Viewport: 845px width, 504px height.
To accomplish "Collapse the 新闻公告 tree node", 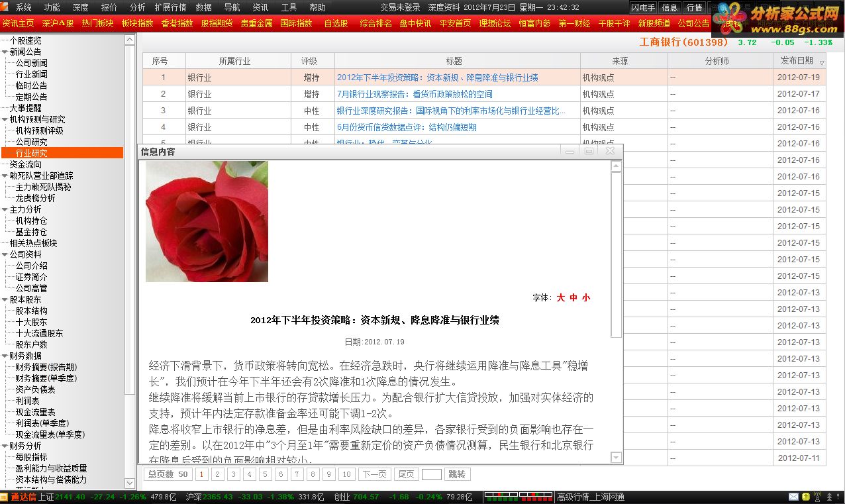I will [x=5, y=52].
